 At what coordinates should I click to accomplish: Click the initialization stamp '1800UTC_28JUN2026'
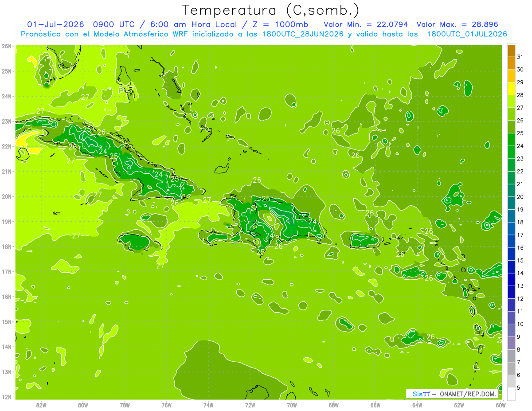(302, 34)
